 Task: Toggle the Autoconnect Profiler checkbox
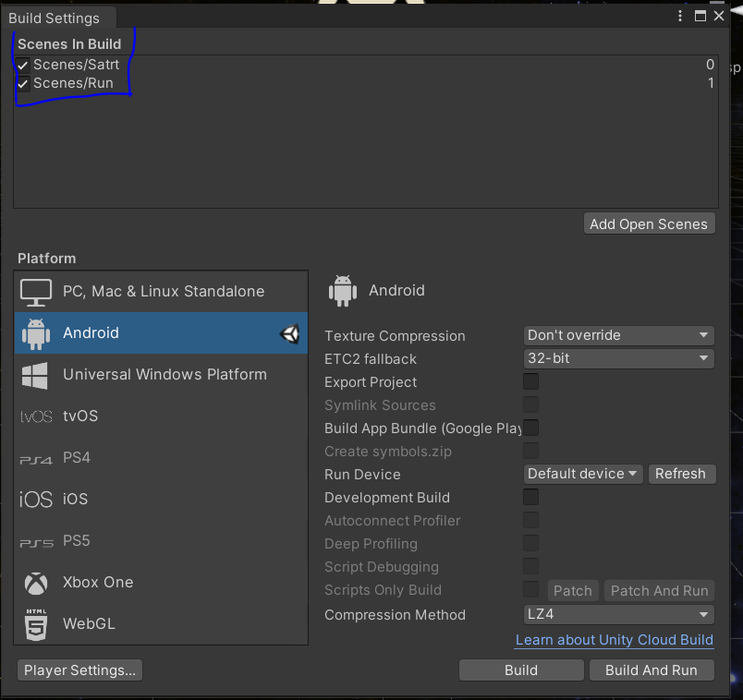pos(530,520)
